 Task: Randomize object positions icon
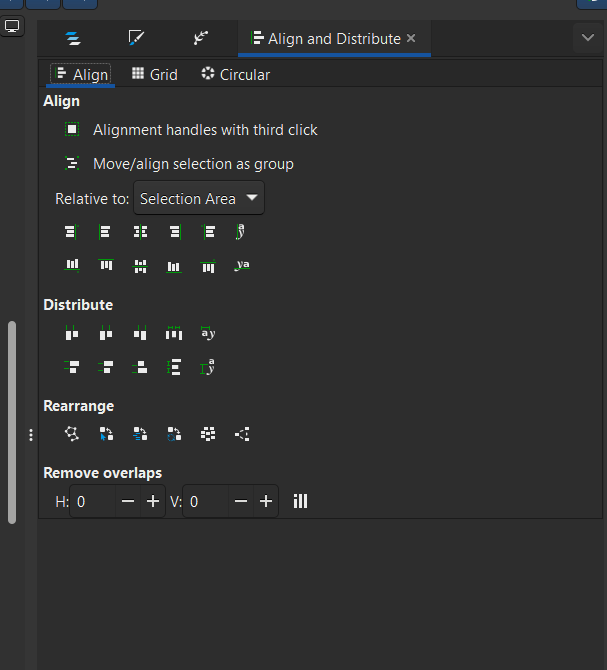click(208, 434)
